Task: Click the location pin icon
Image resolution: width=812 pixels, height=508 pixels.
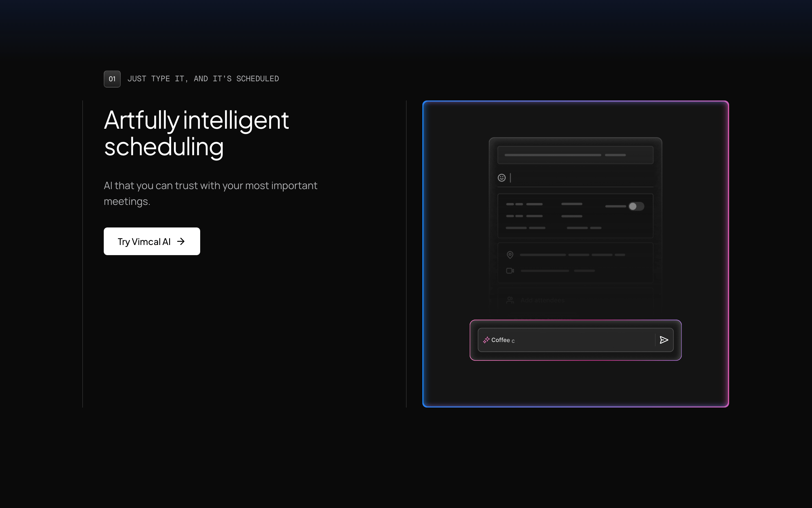Action: [x=510, y=255]
